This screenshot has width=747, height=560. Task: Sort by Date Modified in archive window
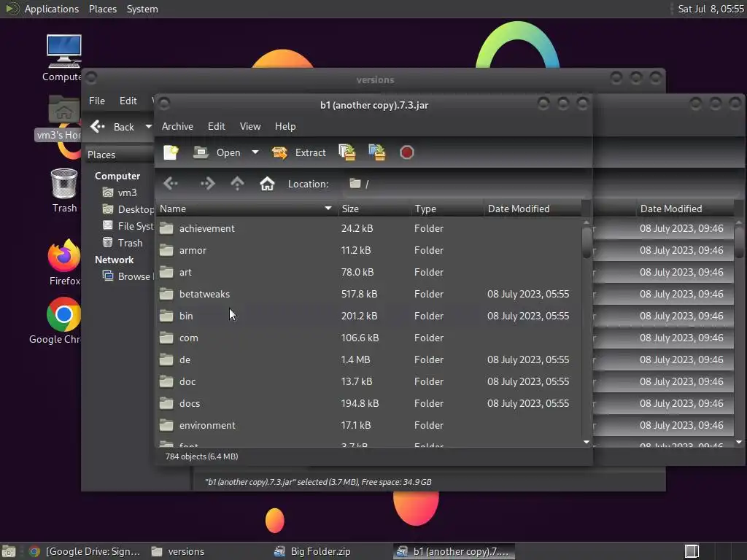point(532,209)
